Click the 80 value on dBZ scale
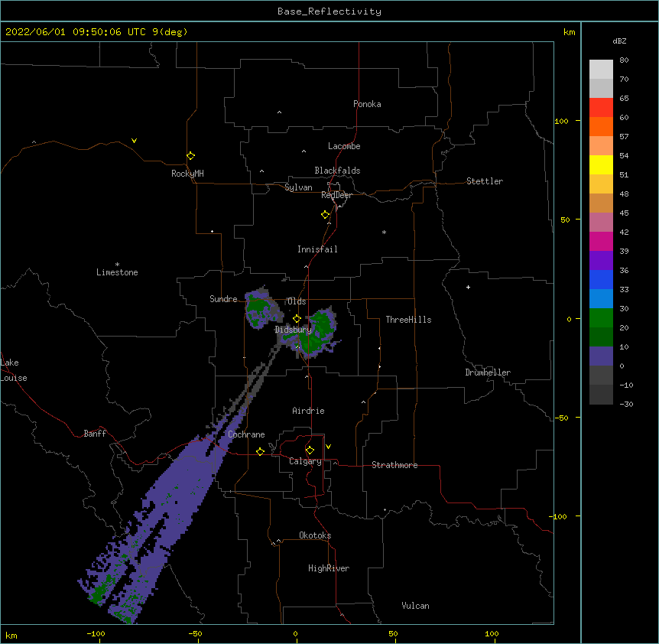Image resolution: width=659 pixels, height=644 pixels. (624, 60)
